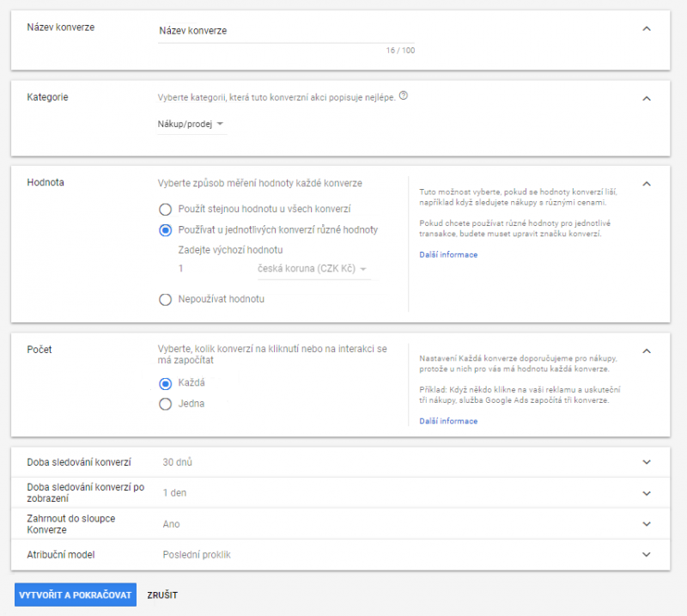Viewport: 687px width, 616px height.
Task: Select the 'Jedna' count option
Action: click(x=166, y=404)
